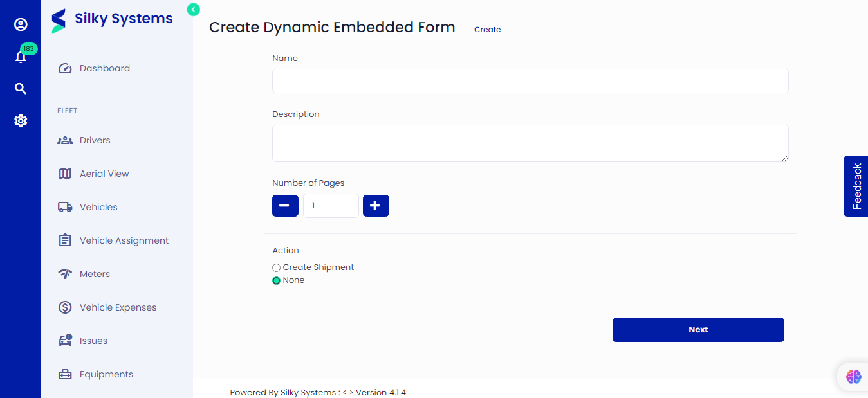Keep the None action selected
Screen dimensions: 868x398
(276, 280)
